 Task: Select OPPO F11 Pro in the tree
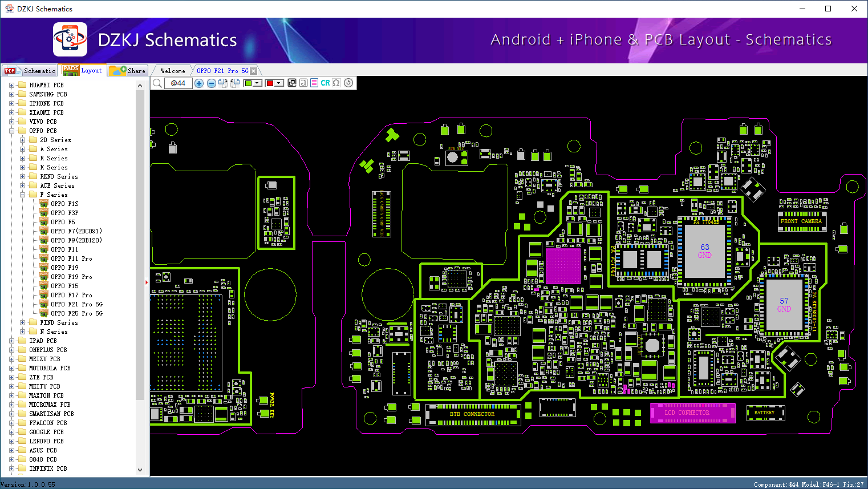pos(71,258)
